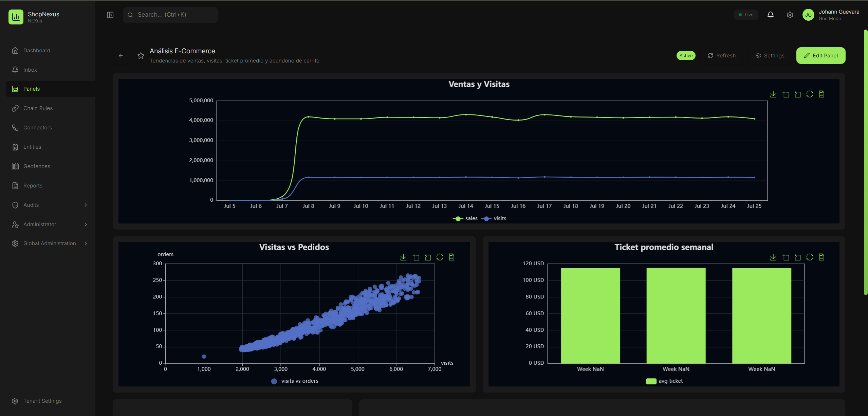Expand the Administrator menu
This screenshot has height=416, width=868.
(50, 224)
